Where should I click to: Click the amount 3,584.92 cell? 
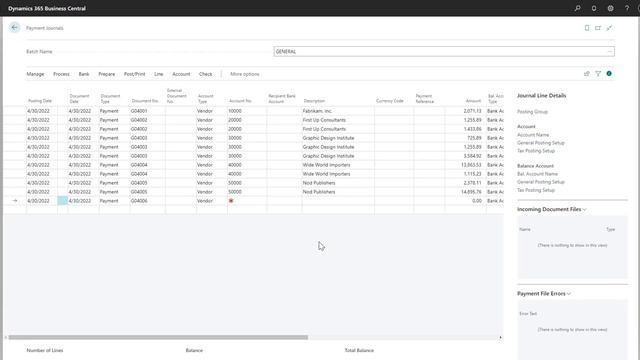point(466,156)
